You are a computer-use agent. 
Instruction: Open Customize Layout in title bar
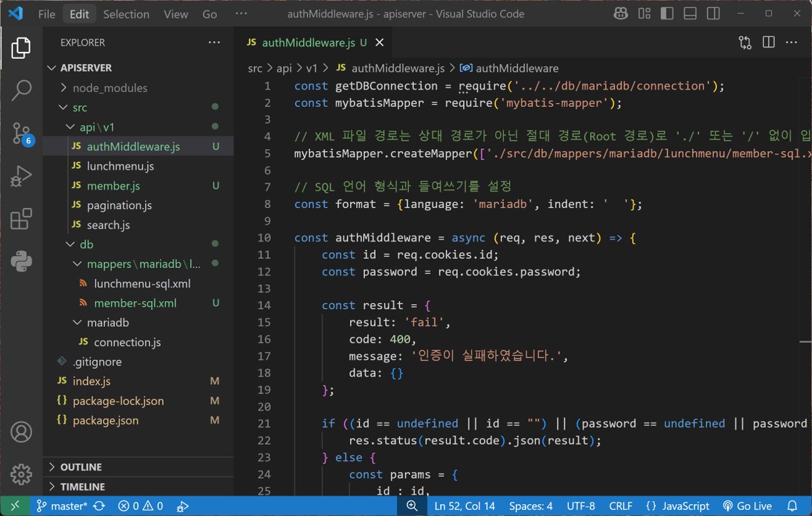[644, 14]
